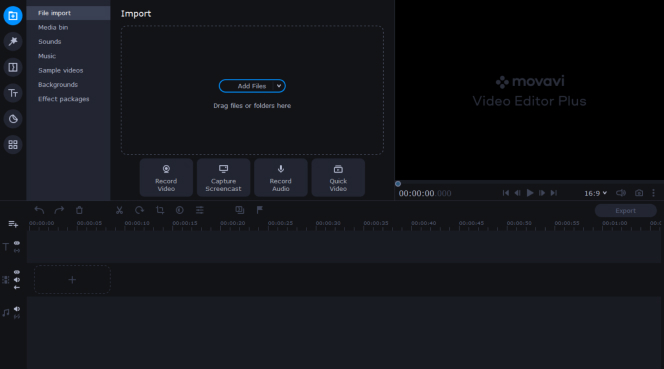Toggle video track visibility eye icon
This screenshot has height=369, width=664.
(x=17, y=272)
